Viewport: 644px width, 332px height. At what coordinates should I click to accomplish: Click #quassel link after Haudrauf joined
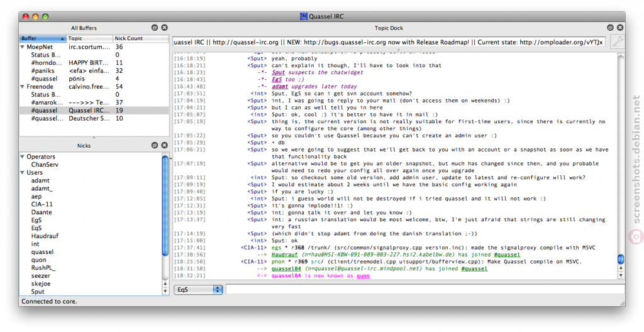(x=508, y=255)
